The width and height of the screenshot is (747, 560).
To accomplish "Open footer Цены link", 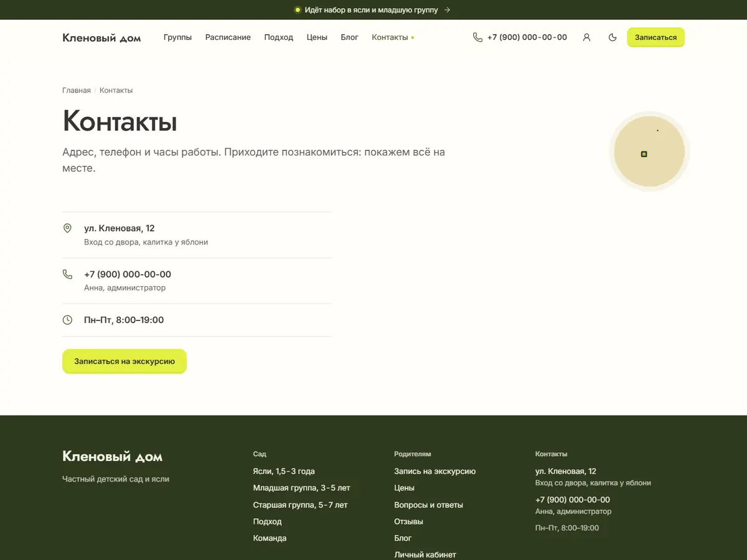I will [404, 488].
